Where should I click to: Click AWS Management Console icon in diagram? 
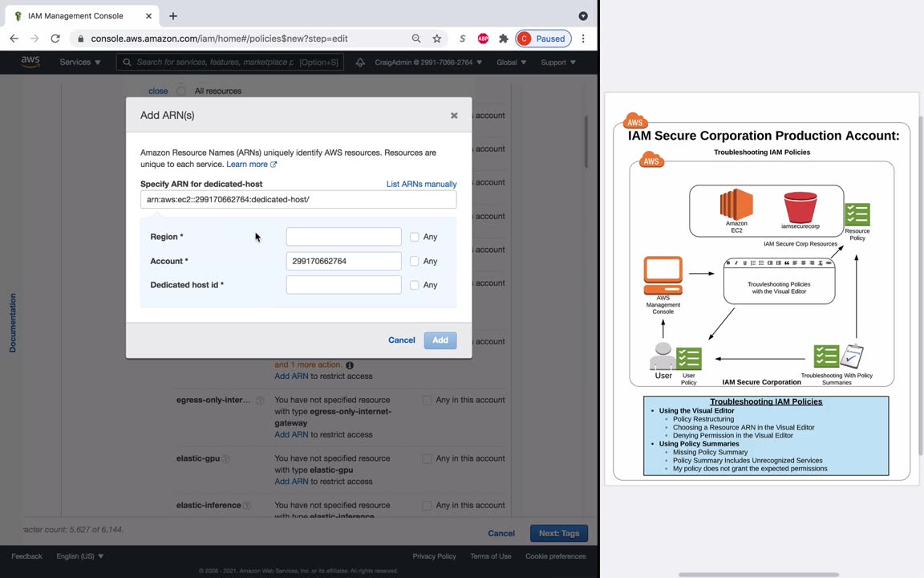point(663,275)
